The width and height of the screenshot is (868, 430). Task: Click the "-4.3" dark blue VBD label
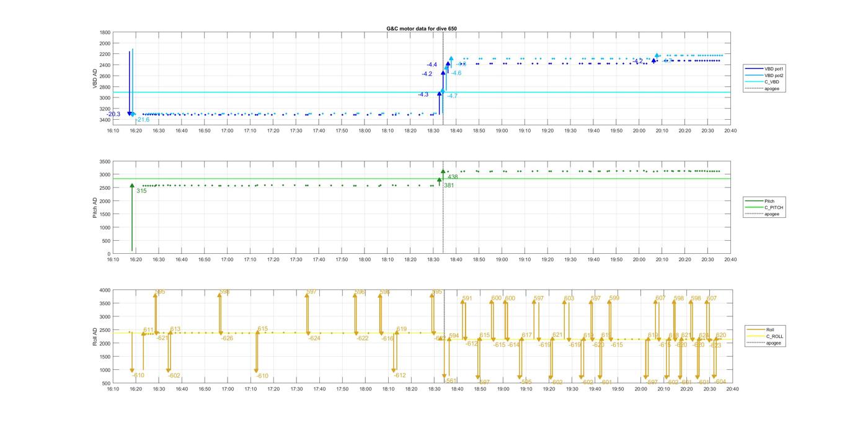[423, 94]
